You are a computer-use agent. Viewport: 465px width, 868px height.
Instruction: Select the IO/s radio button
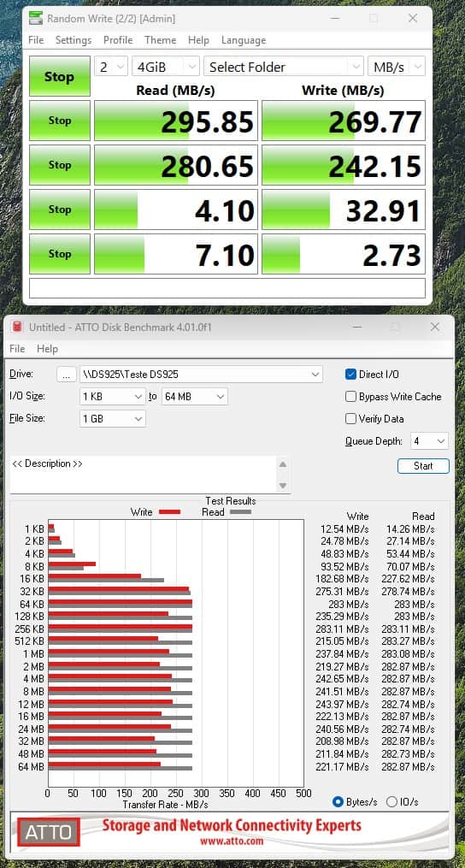pos(391,801)
